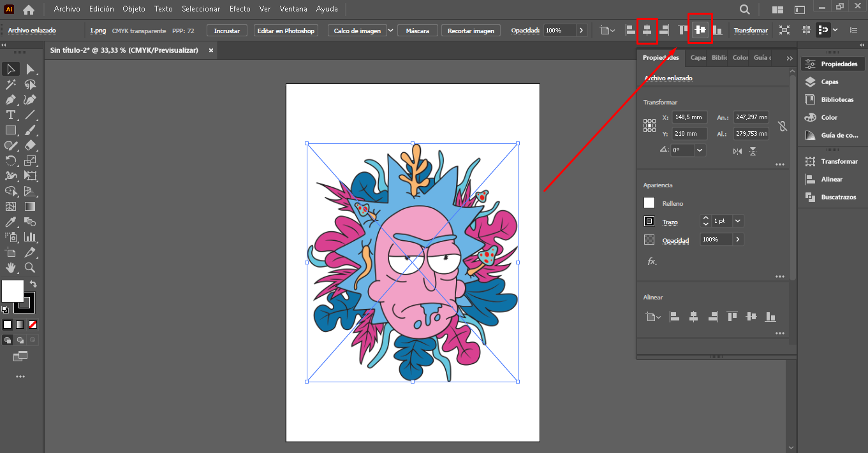868x453 pixels.
Task: Open the Archivo menu
Action: pos(67,9)
